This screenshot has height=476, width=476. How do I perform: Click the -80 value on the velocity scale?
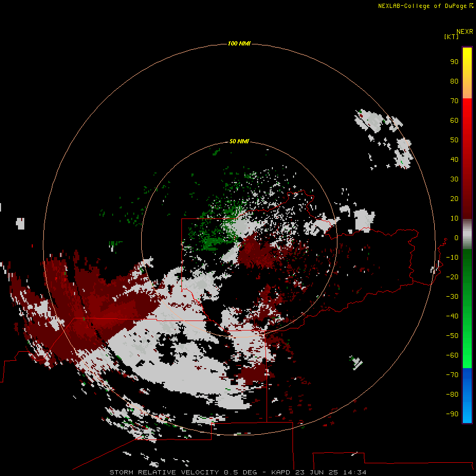coord(452,395)
